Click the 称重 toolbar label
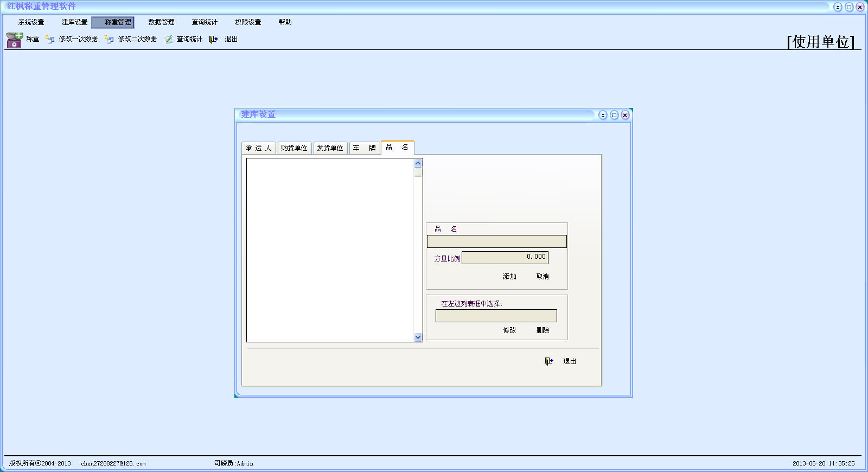Viewport: 868px width, 472px height. click(33, 39)
